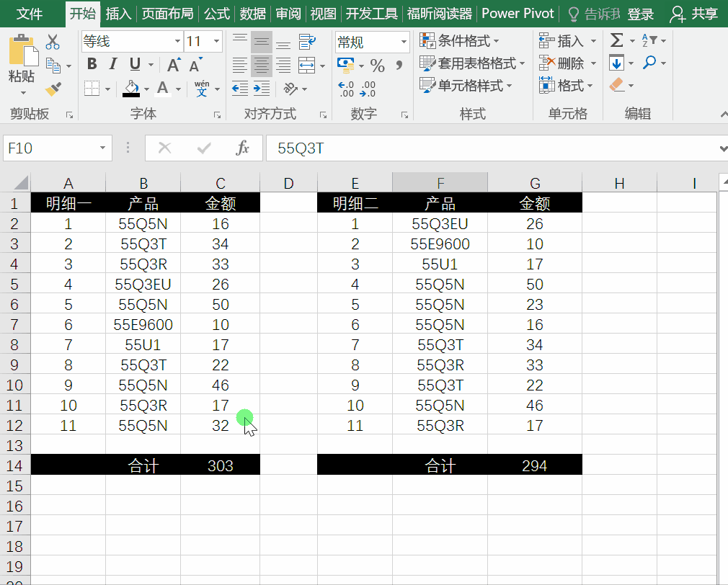Viewport: 728px width, 585px height.
Task: Toggle Underline formatting
Action: [x=135, y=64]
